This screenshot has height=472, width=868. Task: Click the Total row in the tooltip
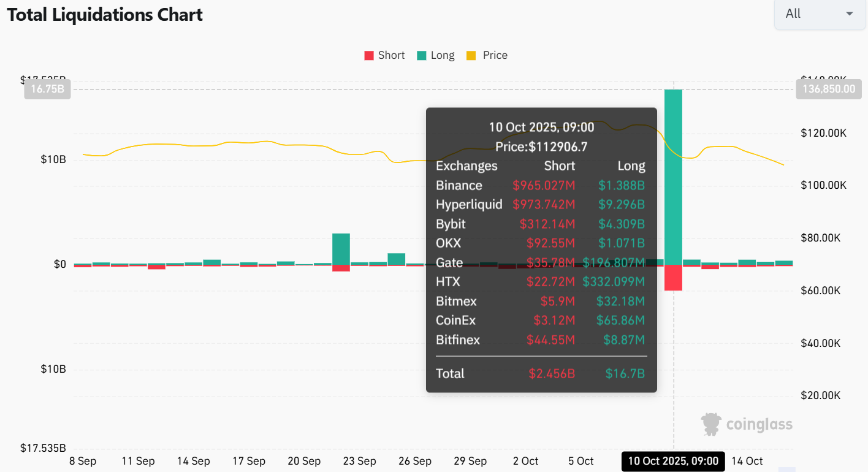pyautogui.click(x=540, y=374)
